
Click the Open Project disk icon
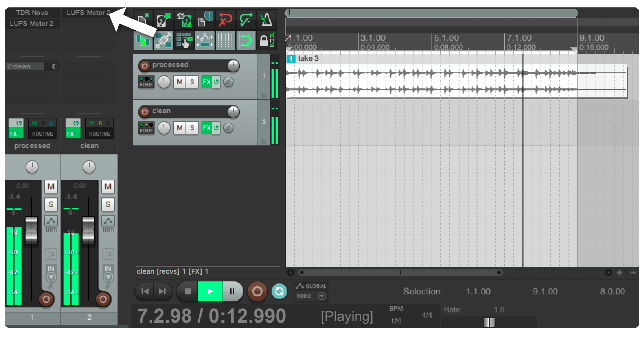(163, 20)
